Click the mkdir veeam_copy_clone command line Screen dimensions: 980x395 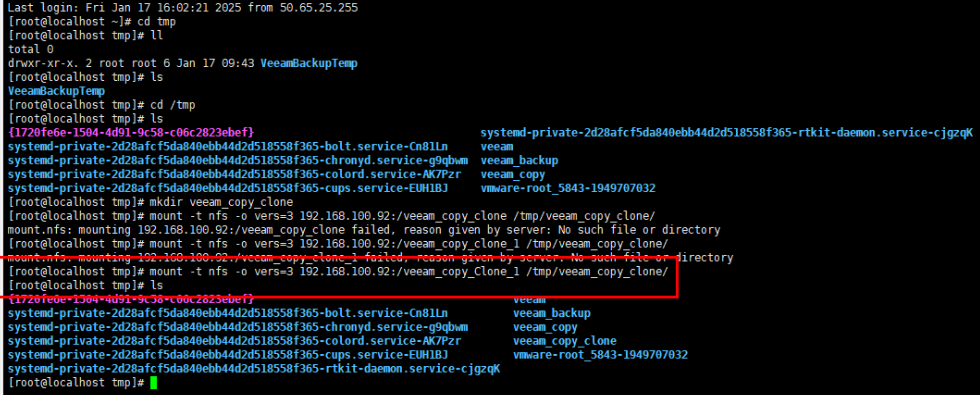[x=151, y=202]
